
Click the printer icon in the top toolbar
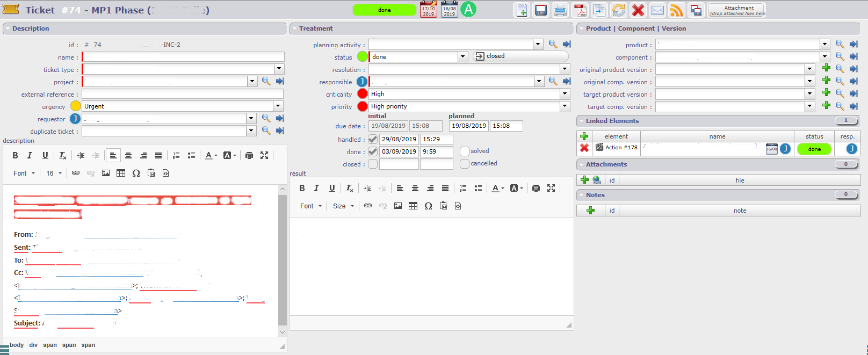[560, 10]
